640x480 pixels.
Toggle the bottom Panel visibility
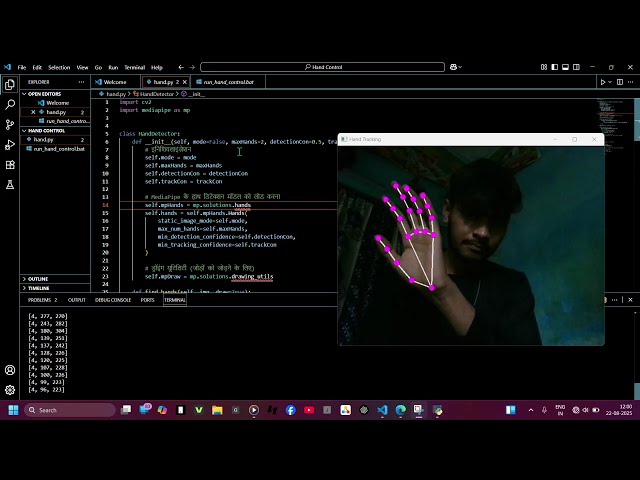pyautogui.click(x=565, y=67)
